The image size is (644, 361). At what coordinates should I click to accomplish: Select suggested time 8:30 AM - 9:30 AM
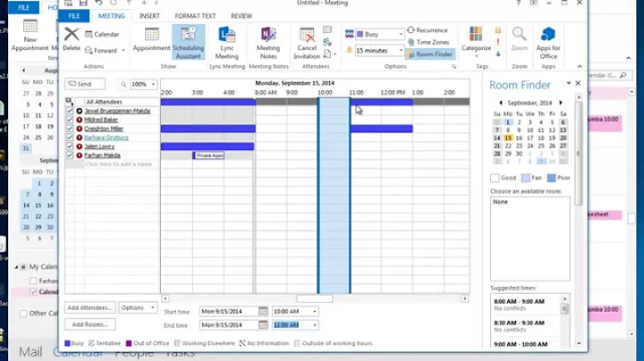pyautogui.click(x=526, y=326)
